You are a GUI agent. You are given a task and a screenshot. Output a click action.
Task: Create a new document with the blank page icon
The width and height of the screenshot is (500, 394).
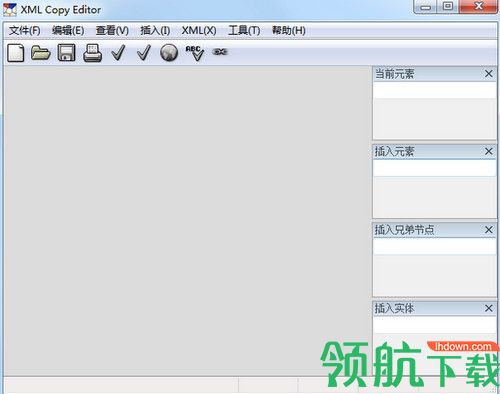(x=16, y=53)
